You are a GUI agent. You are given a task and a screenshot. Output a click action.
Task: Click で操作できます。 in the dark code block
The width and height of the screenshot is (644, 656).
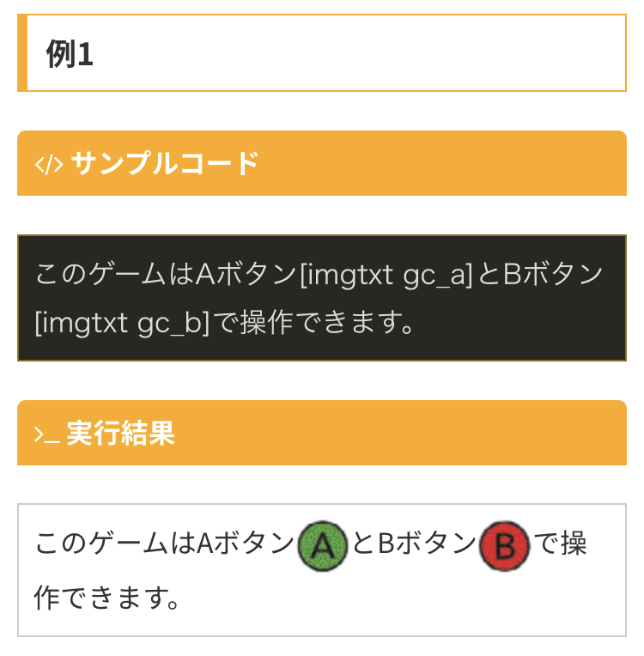(317, 323)
